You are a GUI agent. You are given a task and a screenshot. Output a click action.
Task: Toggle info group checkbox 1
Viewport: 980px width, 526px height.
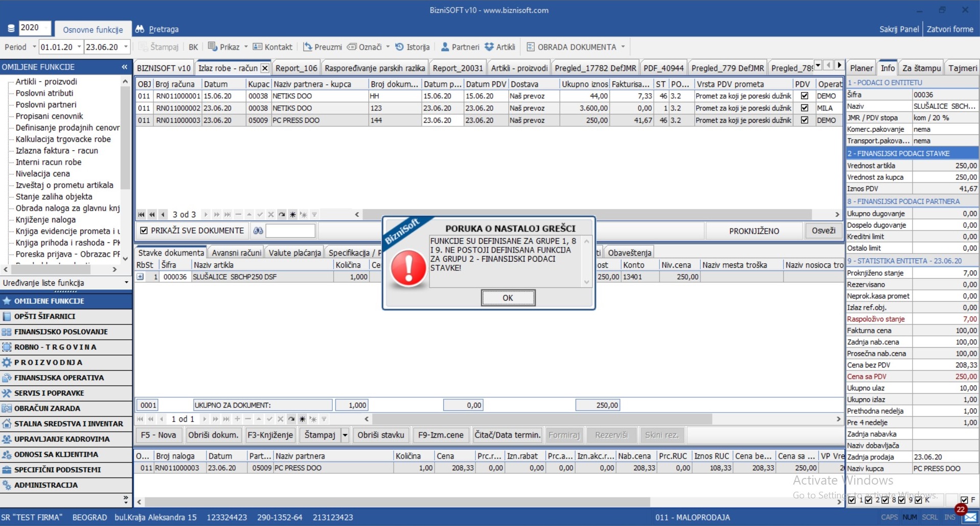pos(852,500)
